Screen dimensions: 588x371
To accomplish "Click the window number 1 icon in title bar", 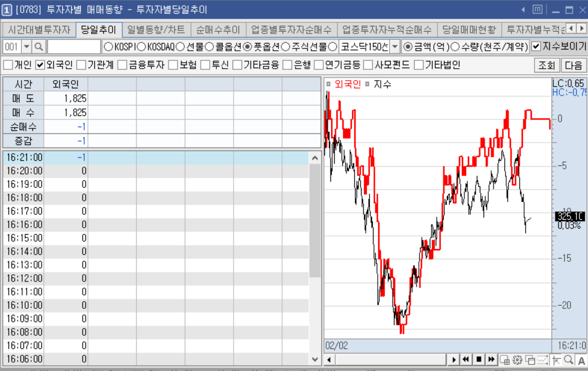I will (7, 10).
